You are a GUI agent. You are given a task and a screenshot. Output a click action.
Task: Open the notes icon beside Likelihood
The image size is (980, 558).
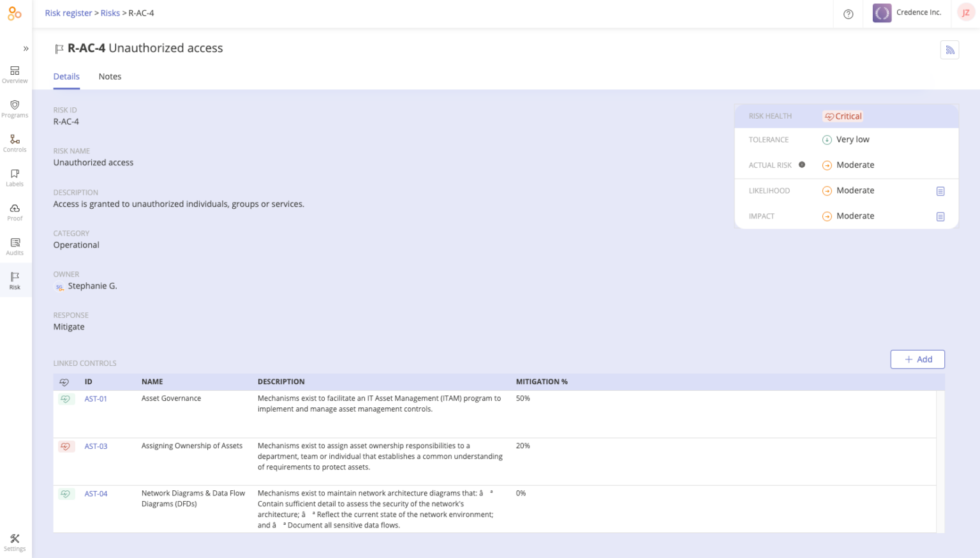[x=940, y=190]
